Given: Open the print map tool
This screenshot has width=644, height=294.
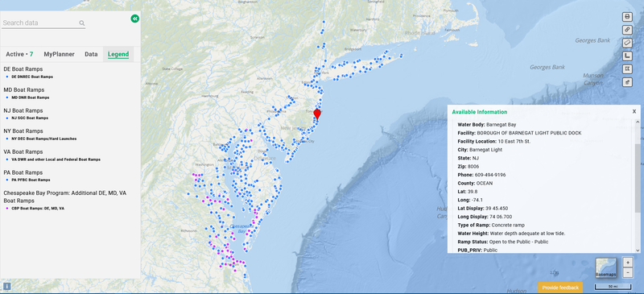Looking at the screenshot, I should coord(627,17).
